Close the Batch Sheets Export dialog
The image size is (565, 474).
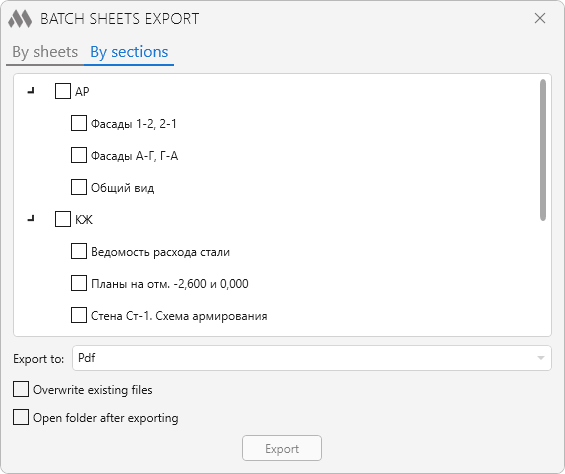tap(540, 18)
